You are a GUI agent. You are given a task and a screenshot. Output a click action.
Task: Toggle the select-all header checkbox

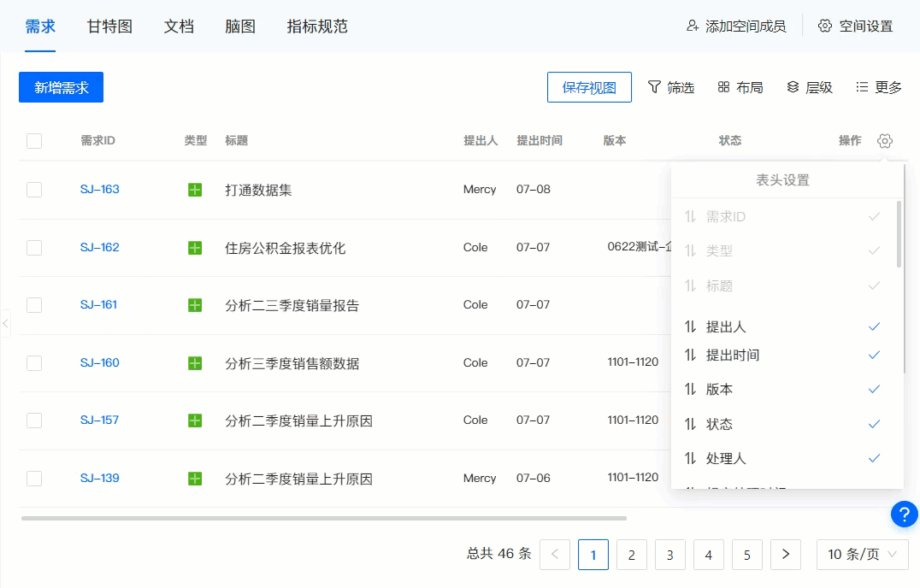pyautogui.click(x=34, y=141)
